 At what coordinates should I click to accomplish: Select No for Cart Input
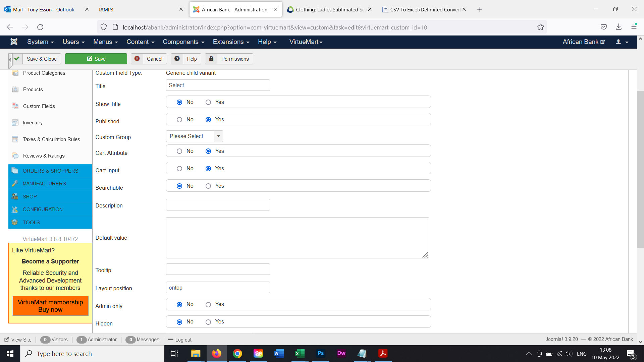coord(179,169)
